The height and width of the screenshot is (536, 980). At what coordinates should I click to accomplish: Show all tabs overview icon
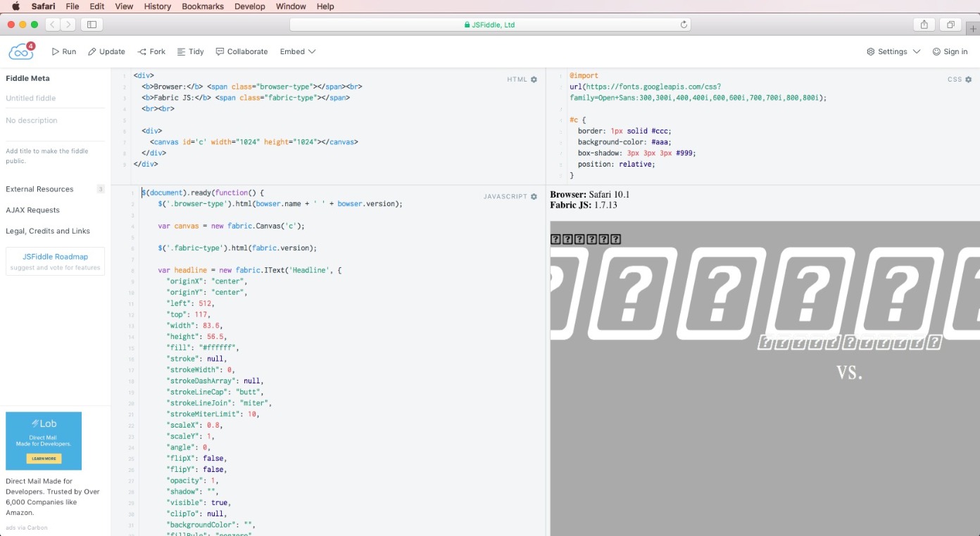point(950,25)
